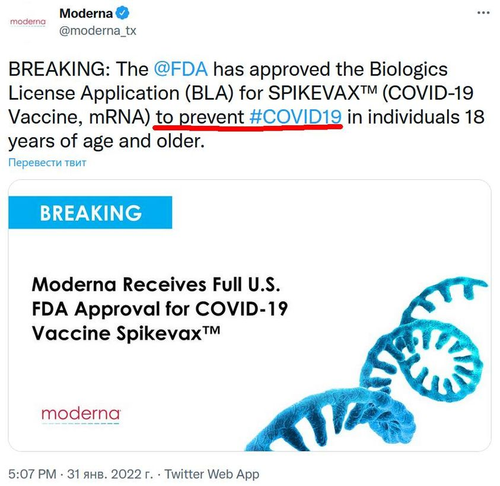Screen dimensions: 500x486
Task: Click Перевести твит translate link
Action: 47,163
